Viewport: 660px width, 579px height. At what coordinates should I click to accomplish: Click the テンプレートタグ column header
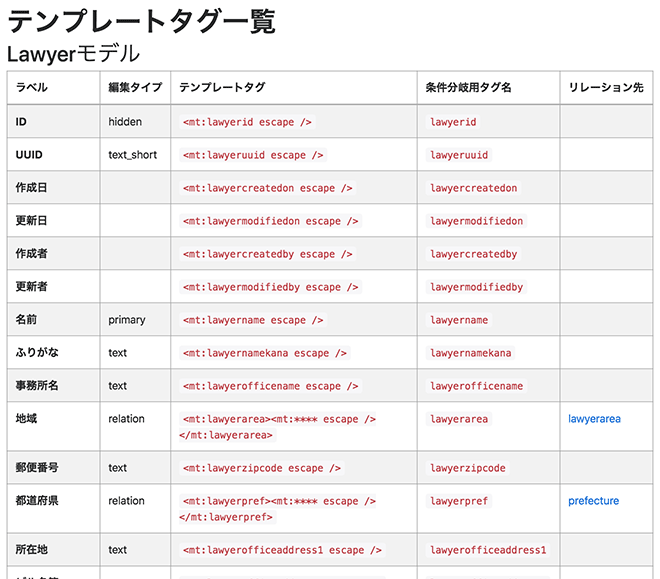click(x=294, y=88)
